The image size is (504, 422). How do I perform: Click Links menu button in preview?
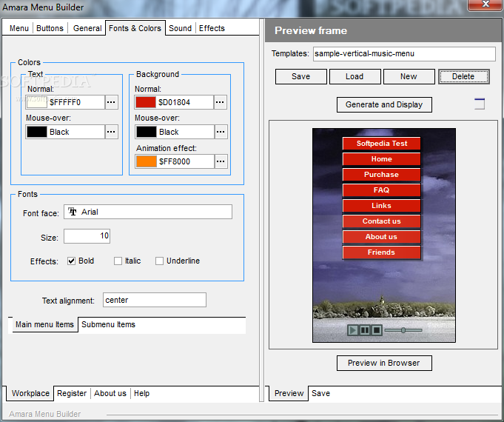point(382,206)
